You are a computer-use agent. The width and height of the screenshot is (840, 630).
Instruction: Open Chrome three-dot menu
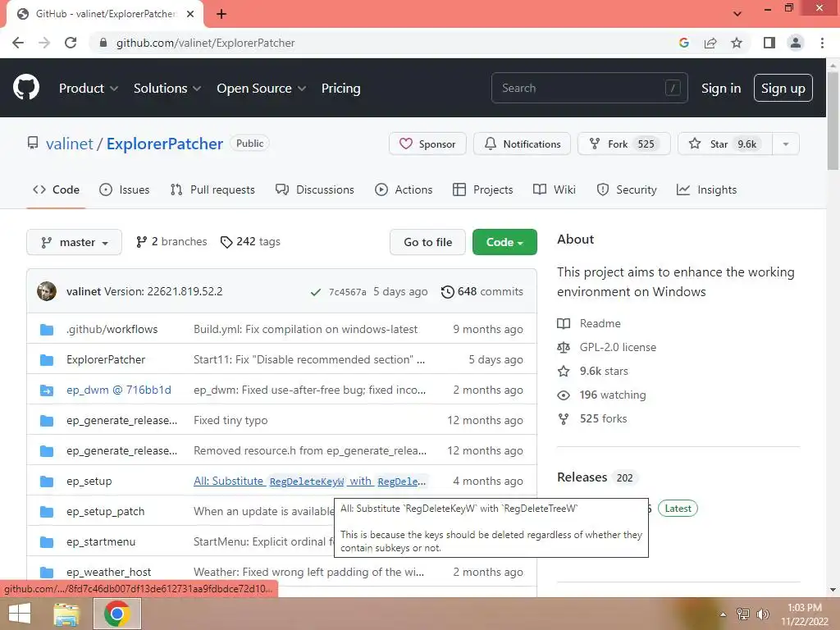click(x=822, y=43)
